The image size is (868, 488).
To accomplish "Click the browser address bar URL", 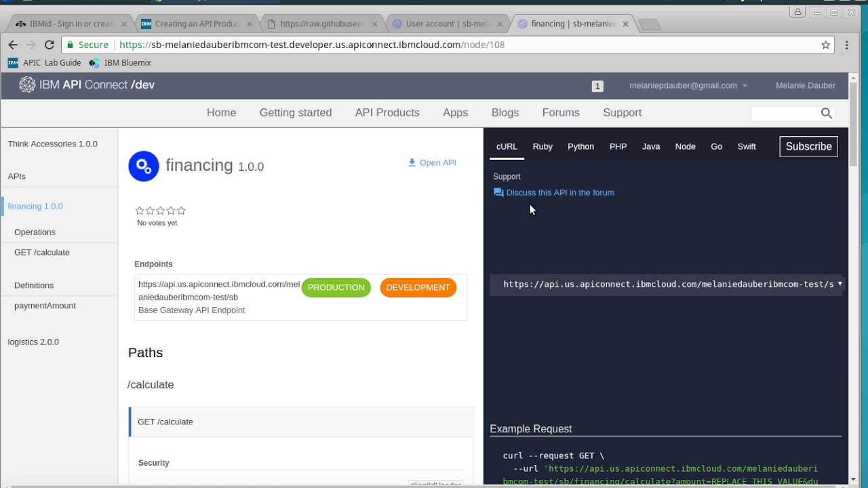I will click(312, 45).
